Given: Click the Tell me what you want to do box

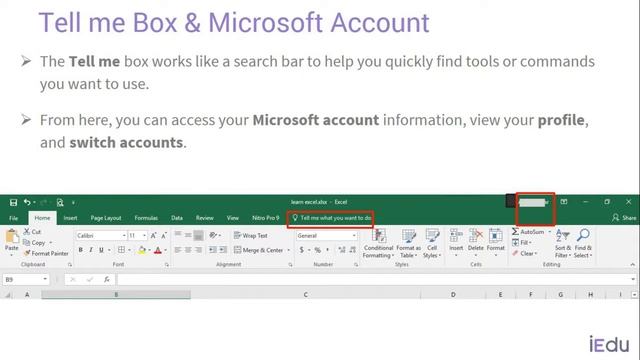Looking at the screenshot, I should point(331,218).
